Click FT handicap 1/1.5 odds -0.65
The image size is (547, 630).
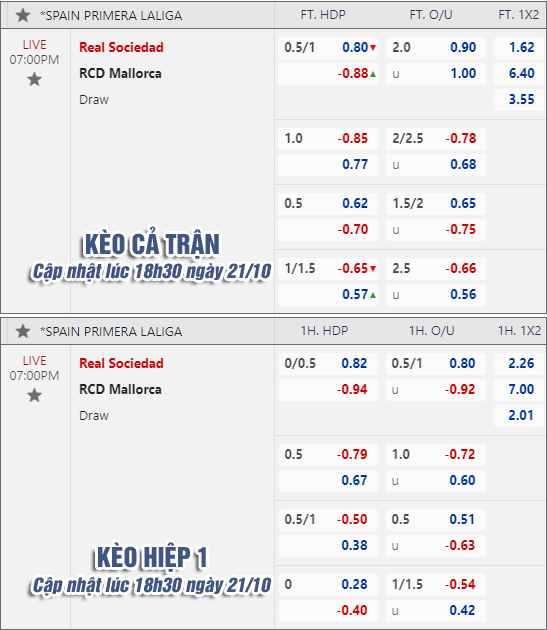coord(353,268)
